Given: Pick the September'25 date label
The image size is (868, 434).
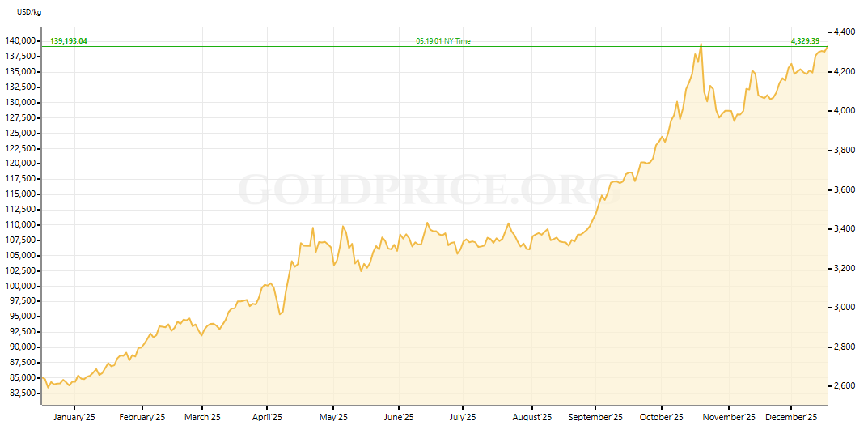Looking at the screenshot, I should pos(595,417).
